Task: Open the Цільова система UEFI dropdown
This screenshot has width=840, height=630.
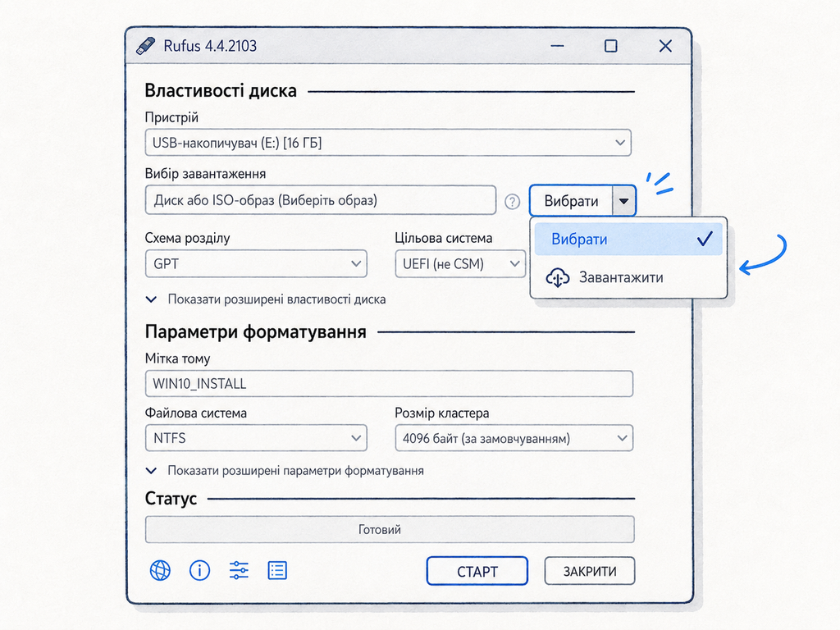Action: pyautogui.click(x=460, y=263)
